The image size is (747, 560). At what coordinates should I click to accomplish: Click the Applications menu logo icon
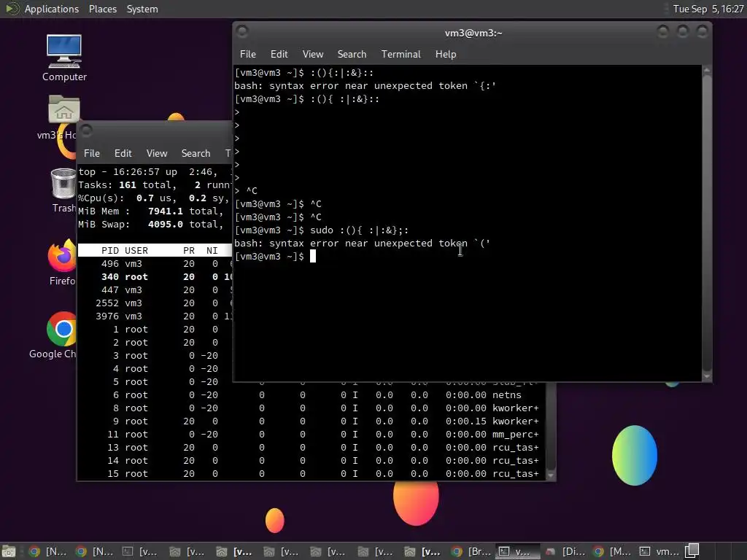click(12, 9)
